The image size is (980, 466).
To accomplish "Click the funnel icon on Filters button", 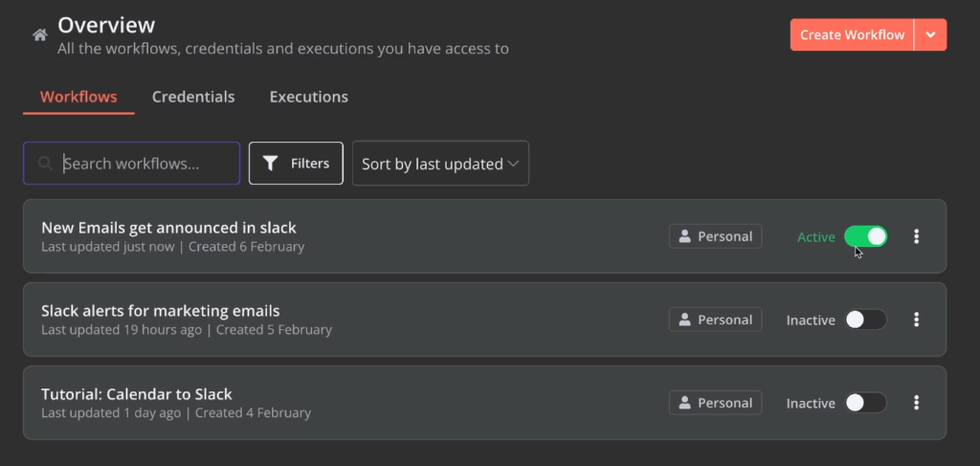I will (x=271, y=164).
